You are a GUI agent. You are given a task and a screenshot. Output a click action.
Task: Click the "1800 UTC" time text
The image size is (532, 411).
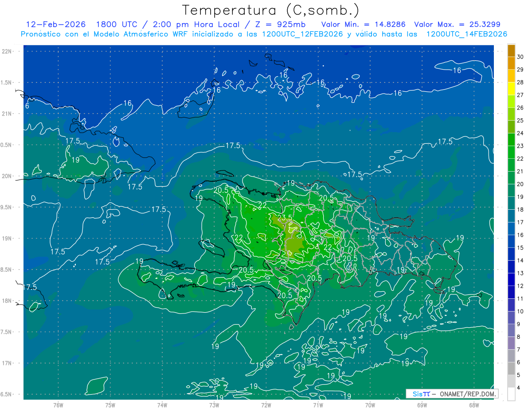(117, 24)
